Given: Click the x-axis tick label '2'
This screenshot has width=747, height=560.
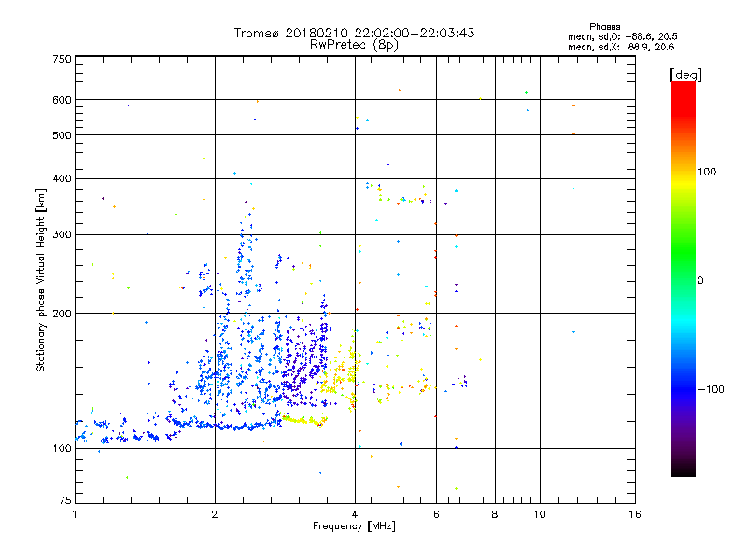Looking at the screenshot, I should tap(215, 514).
